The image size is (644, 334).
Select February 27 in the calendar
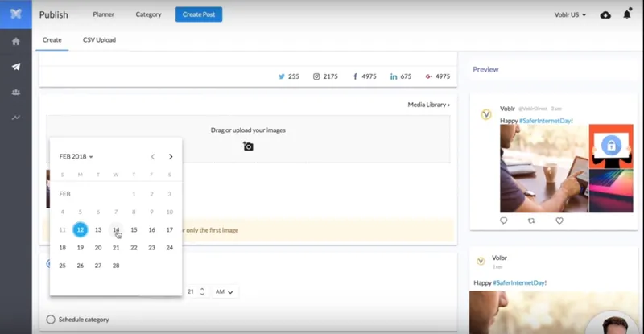click(98, 266)
